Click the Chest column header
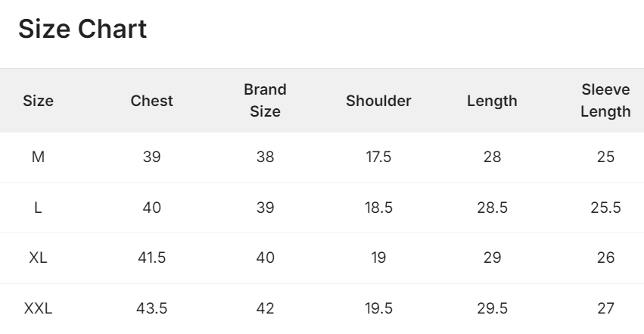This screenshot has height=334, width=644. [x=151, y=101]
